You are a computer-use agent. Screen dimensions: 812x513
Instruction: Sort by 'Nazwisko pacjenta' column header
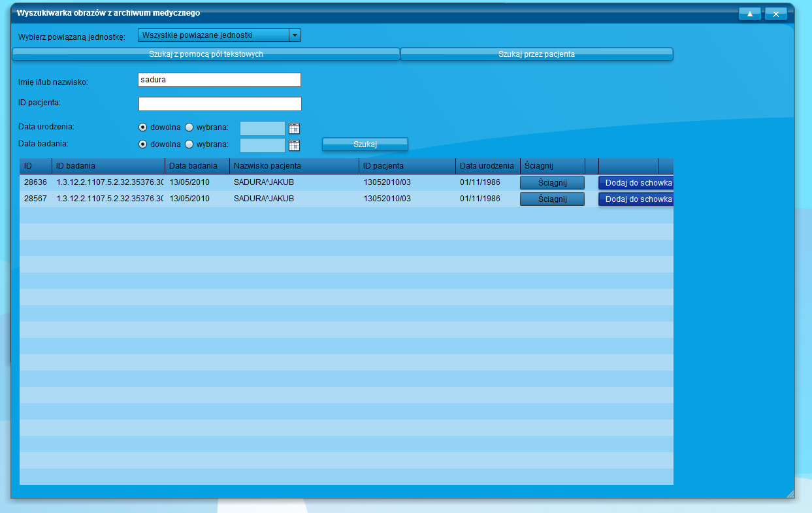294,166
